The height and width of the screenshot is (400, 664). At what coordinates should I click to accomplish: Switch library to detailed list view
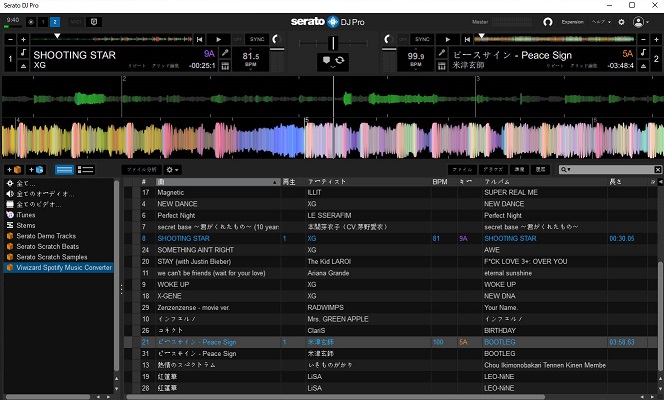pos(85,170)
